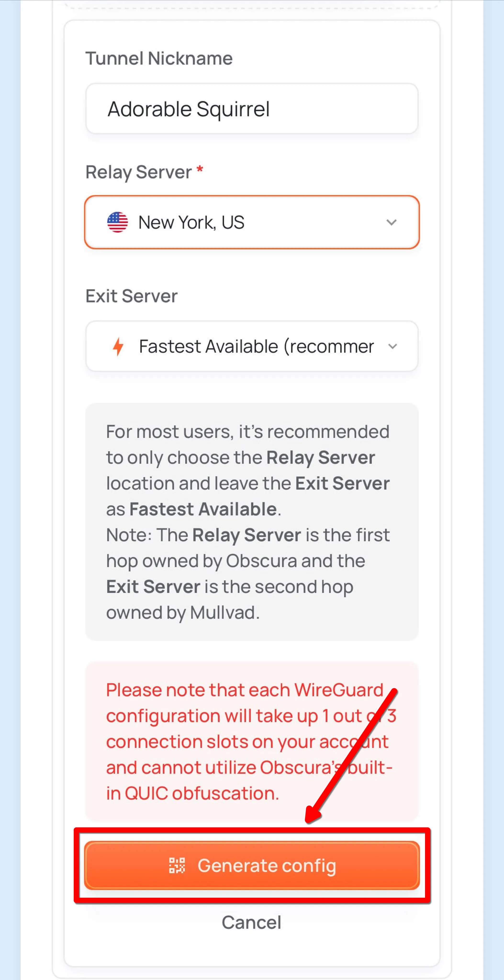Click the US flag icon in Relay Server
The height and width of the screenshot is (980, 504).
pos(118,222)
